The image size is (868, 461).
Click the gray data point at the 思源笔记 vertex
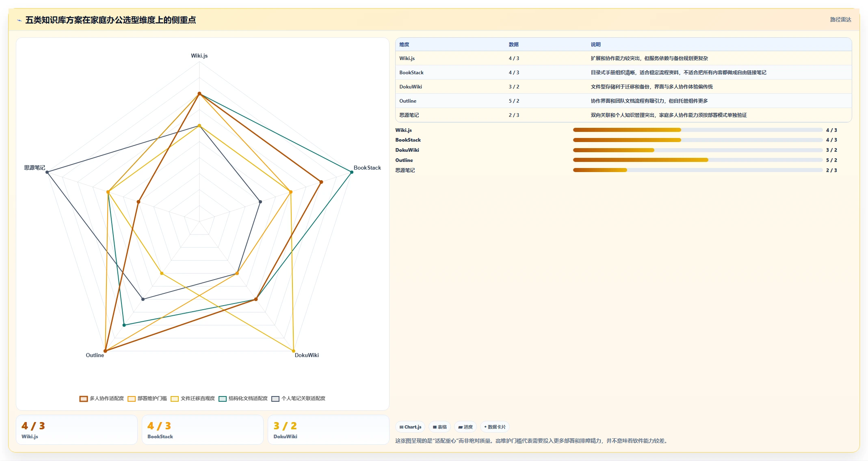tap(47, 172)
